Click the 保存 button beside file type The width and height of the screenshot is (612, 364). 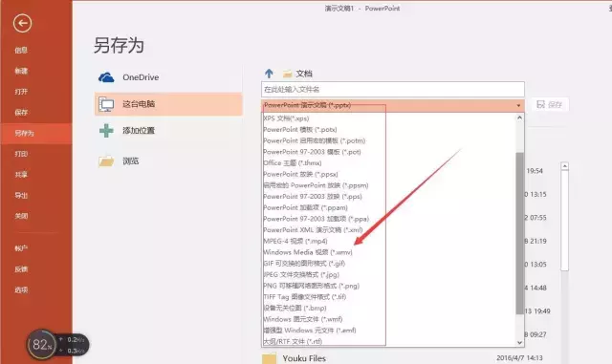tap(550, 104)
